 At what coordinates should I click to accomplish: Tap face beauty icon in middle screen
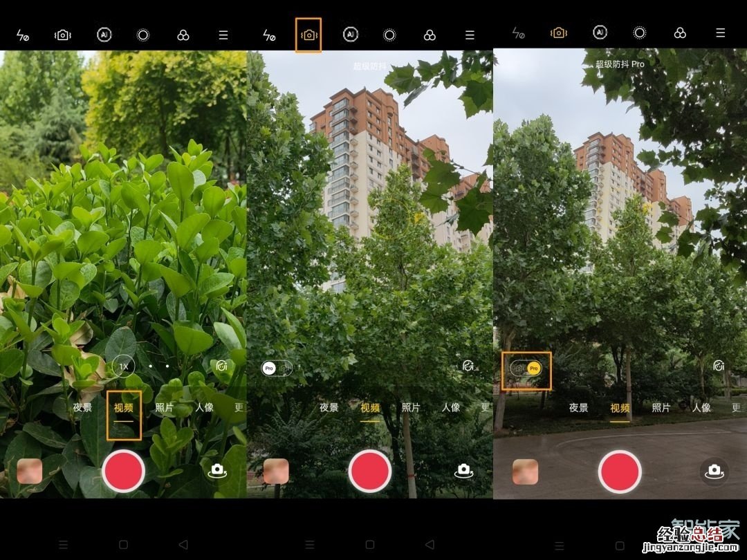468,365
